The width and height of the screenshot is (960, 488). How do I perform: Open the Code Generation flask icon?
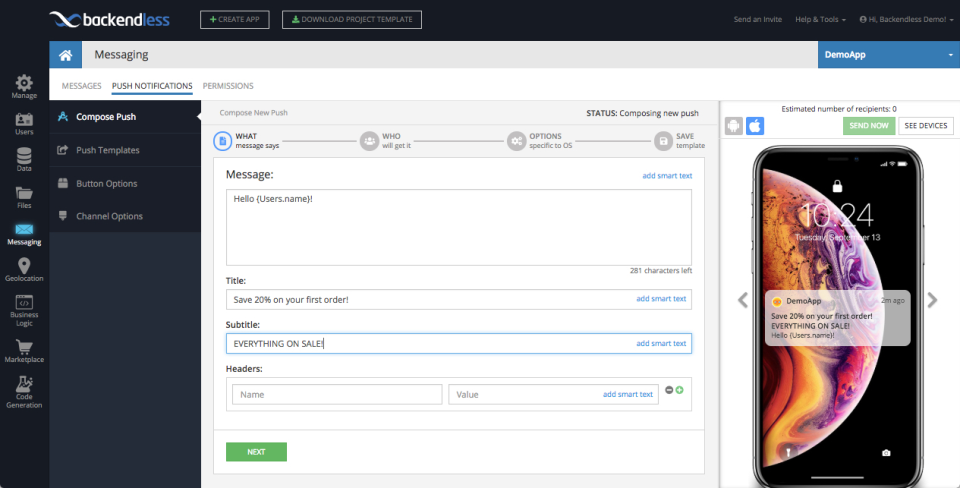pos(24,385)
